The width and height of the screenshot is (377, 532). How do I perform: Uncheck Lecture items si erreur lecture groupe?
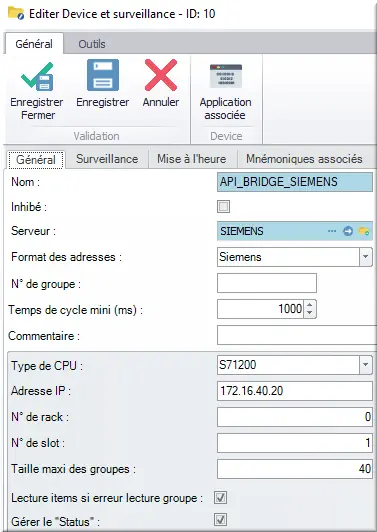[x=221, y=498]
